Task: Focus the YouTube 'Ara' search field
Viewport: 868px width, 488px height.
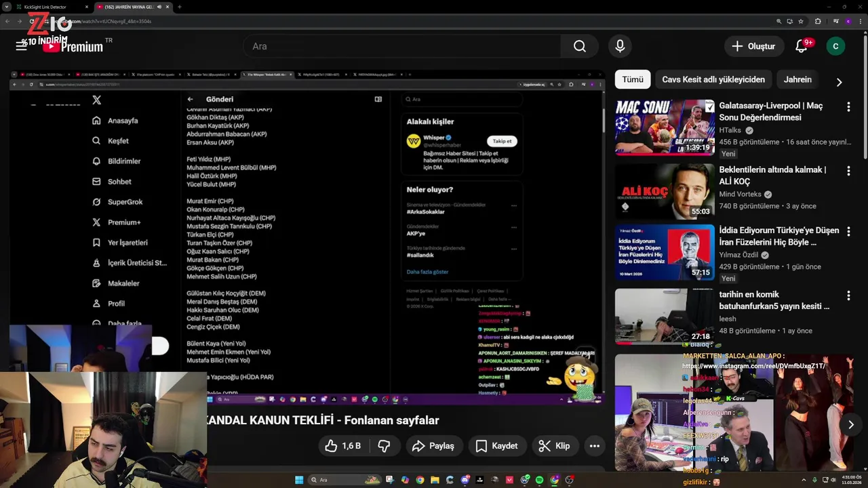Action: click(x=402, y=46)
